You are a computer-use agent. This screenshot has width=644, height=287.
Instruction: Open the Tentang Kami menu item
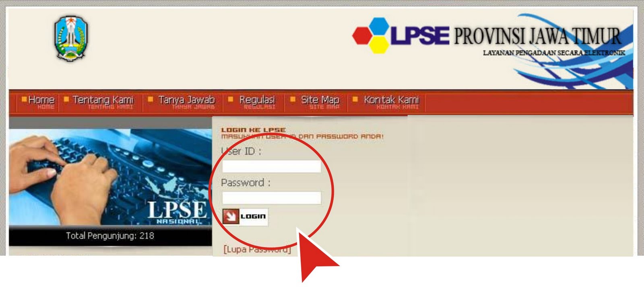pyautogui.click(x=103, y=100)
